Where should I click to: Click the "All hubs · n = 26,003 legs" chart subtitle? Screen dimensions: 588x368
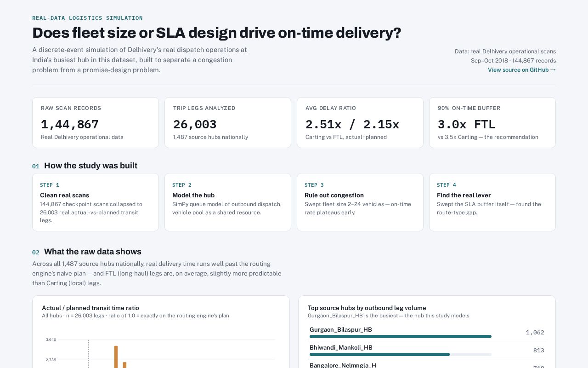[136, 316]
